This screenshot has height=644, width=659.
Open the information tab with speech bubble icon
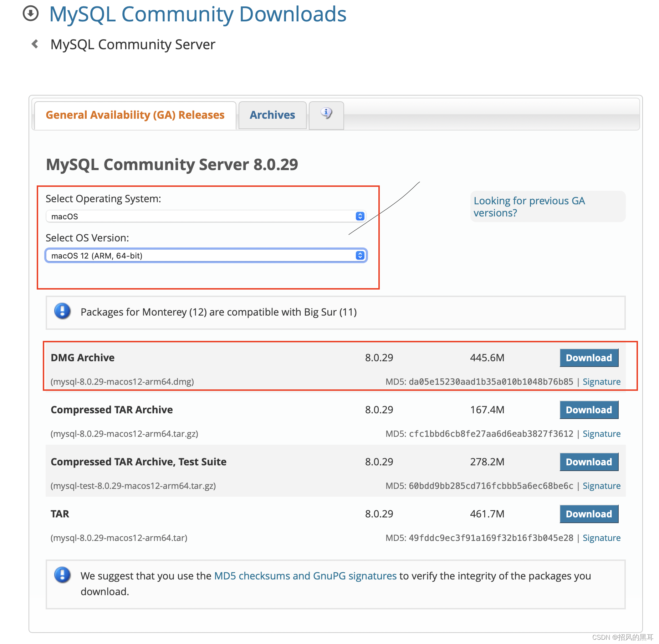[326, 115]
